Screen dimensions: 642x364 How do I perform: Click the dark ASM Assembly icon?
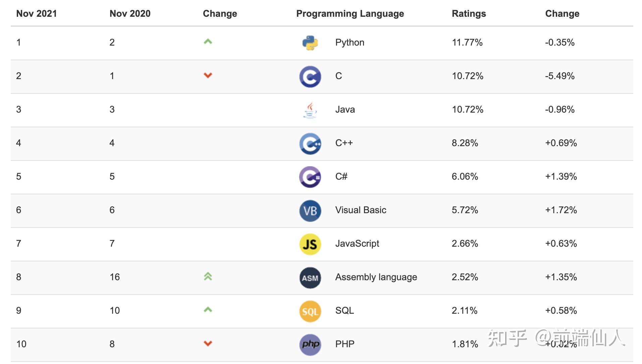point(310,278)
